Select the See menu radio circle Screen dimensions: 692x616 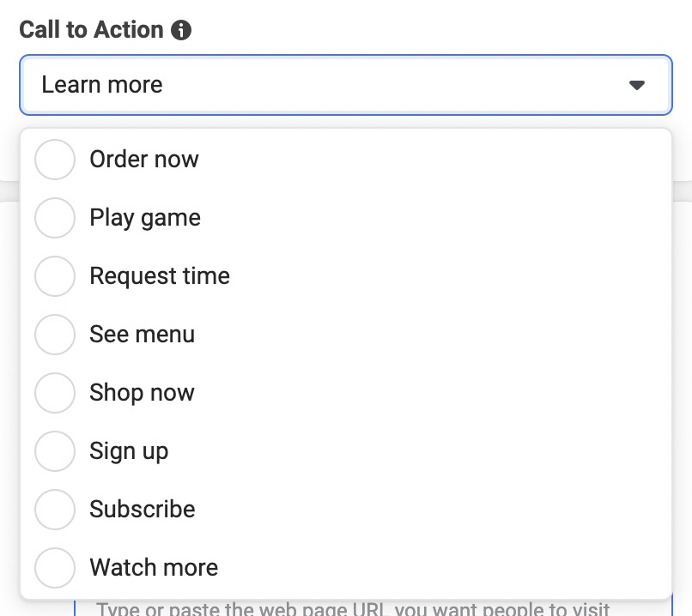[x=55, y=335]
